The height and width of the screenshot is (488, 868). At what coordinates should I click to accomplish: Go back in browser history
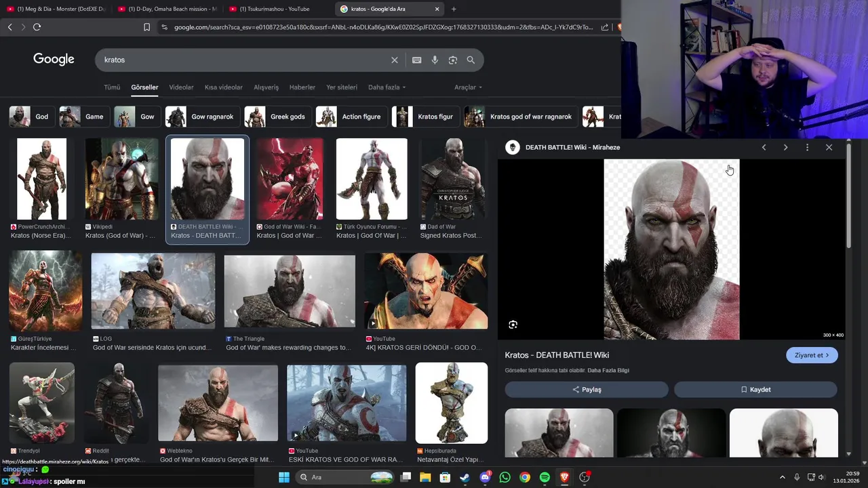point(9,27)
